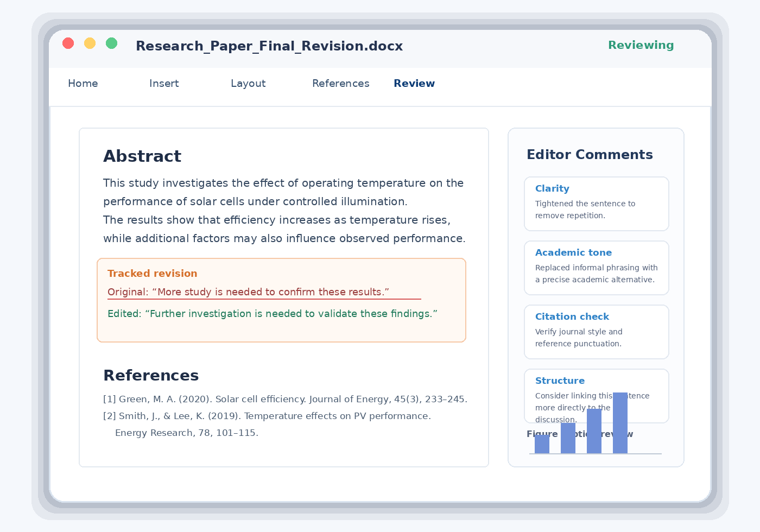This screenshot has height=532, width=760.
Task: Open the Clarity comment card
Action: pos(597,204)
